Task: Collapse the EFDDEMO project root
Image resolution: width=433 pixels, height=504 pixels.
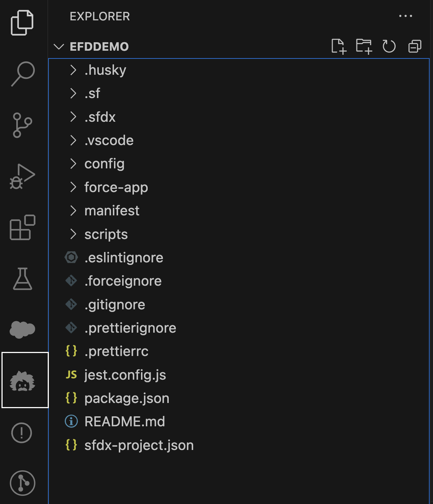Action: pyautogui.click(x=59, y=47)
